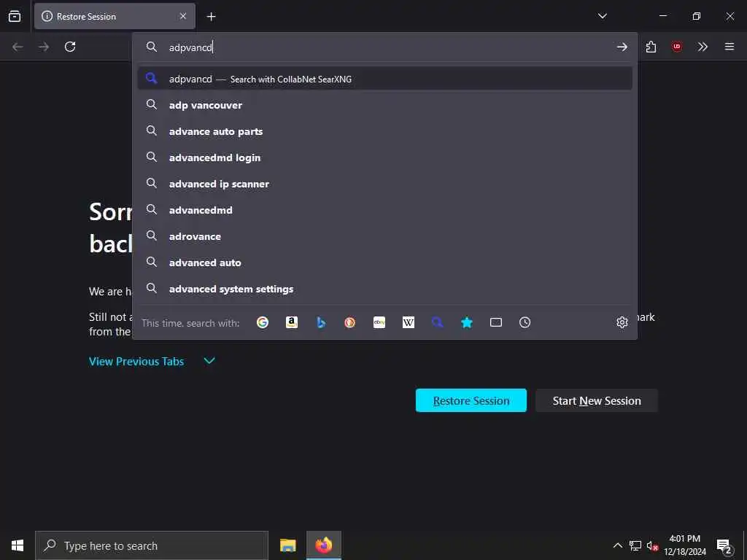The height and width of the screenshot is (560, 747).
Task: Search with Wikipedia one-off engine icon
Action: pos(409,322)
